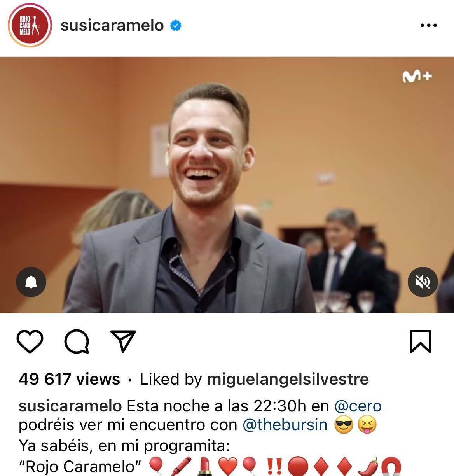
Task: Open the three-dot more options menu
Action: (x=428, y=26)
